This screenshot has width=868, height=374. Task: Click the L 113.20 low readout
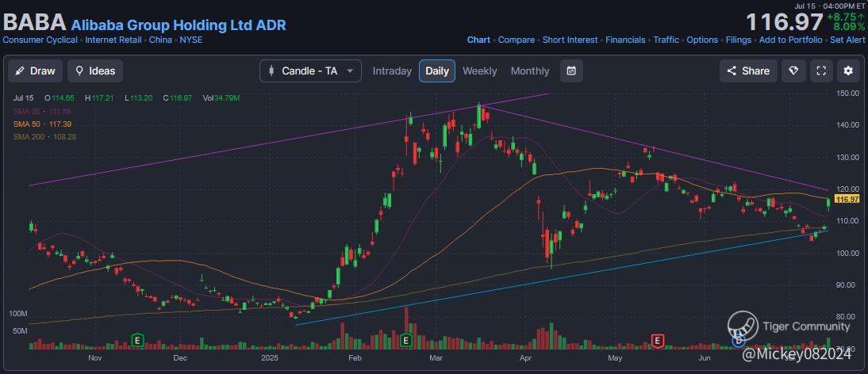click(x=138, y=97)
